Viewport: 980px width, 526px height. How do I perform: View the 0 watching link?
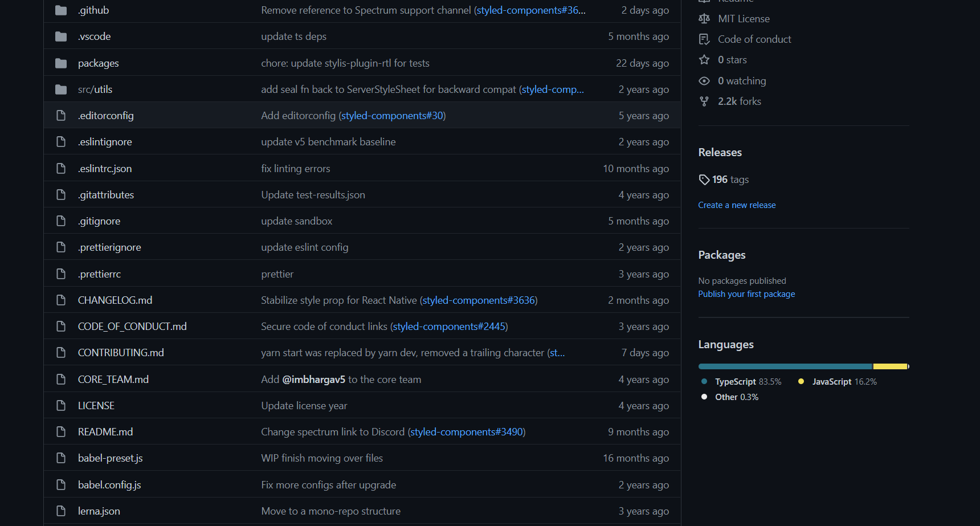click(742, 81)
